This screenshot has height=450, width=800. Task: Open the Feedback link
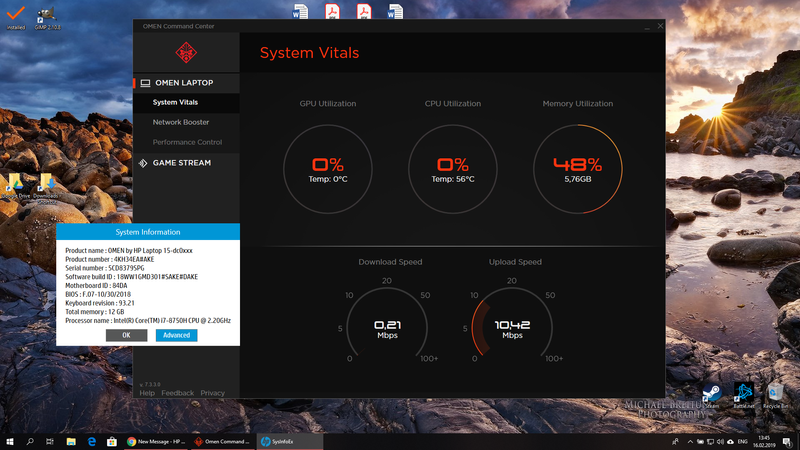click(178, 393)
